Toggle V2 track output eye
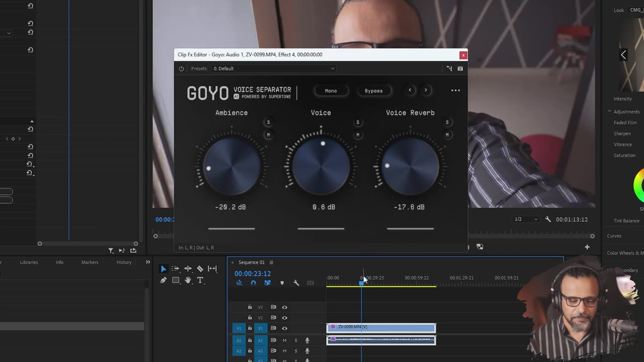Screen dimensions: 644x362 [284, 318]
